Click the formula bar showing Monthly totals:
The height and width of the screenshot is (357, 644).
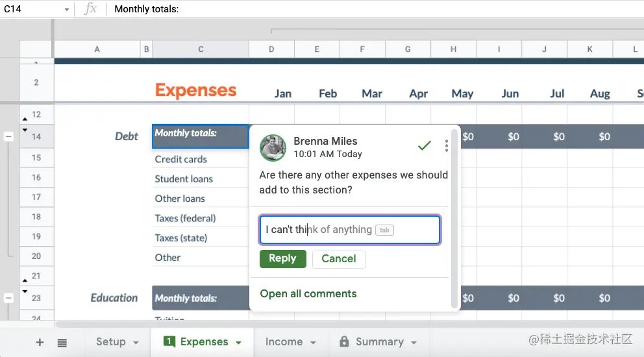click(x=374, y=9)
